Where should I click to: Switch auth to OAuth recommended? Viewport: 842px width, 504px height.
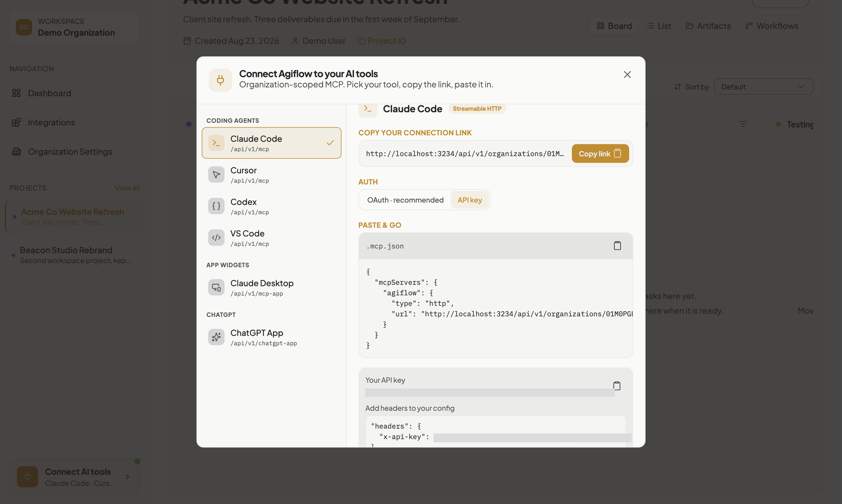coord(405,200)
